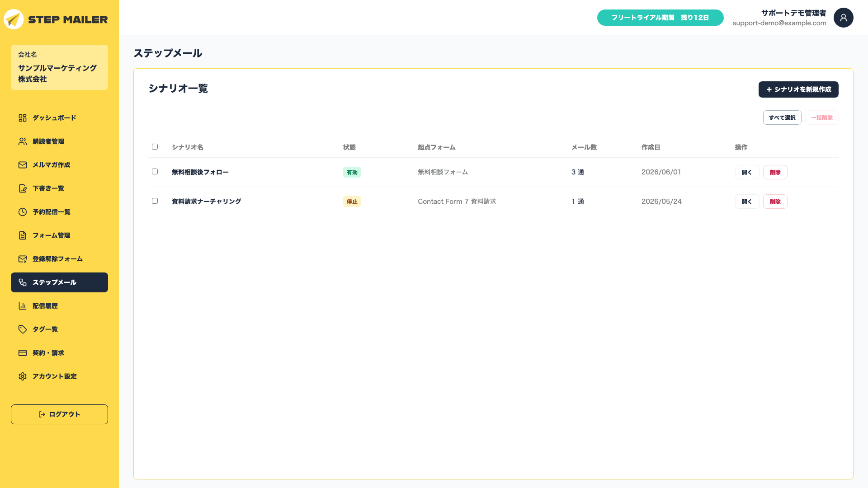Viewport: 868px width, 488px height.
Task: Click the メール数 column header
Action: click(x=584, y=147)
